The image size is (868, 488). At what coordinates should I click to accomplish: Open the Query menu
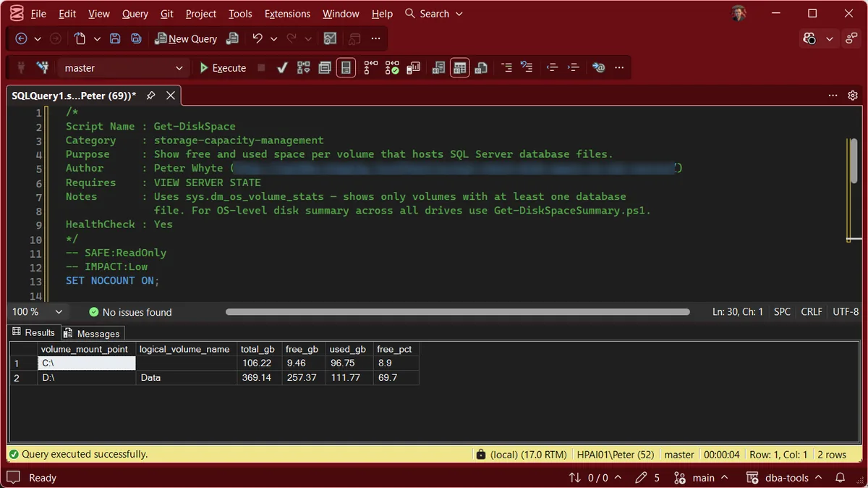coord(135,14)
